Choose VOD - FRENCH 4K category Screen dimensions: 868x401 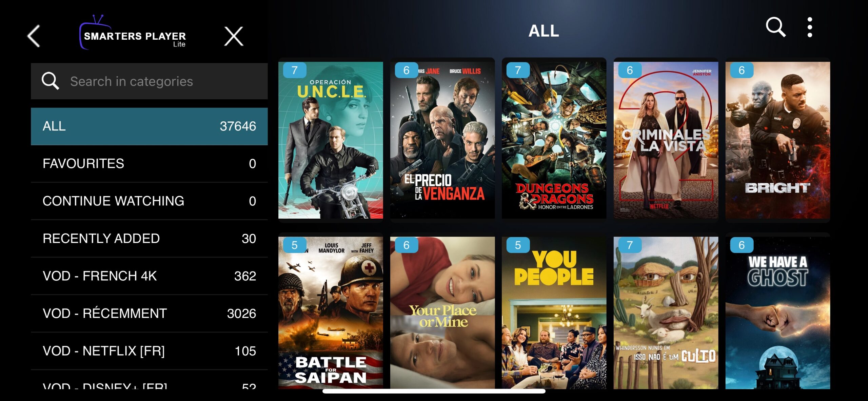pyautogui.click(x=149, y=276)
